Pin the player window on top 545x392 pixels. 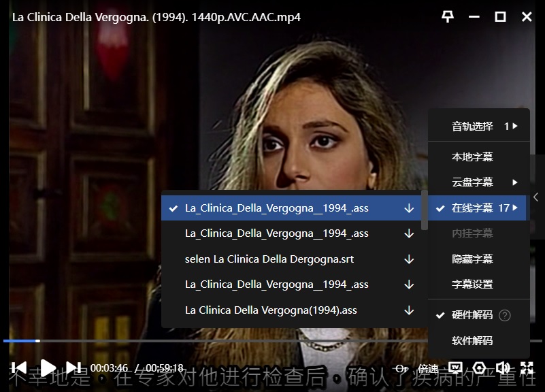coord(448,17)
